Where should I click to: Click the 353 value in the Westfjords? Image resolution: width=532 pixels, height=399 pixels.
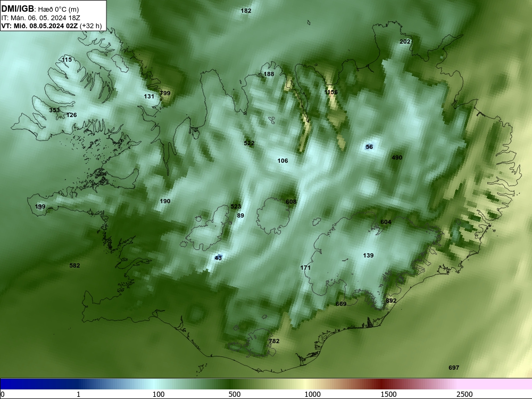(54, 110)
